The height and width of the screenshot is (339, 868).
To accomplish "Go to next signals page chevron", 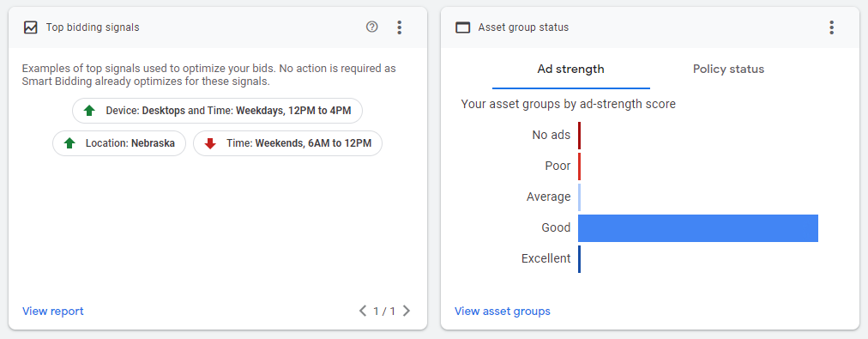I will click(x=407, y=311).
